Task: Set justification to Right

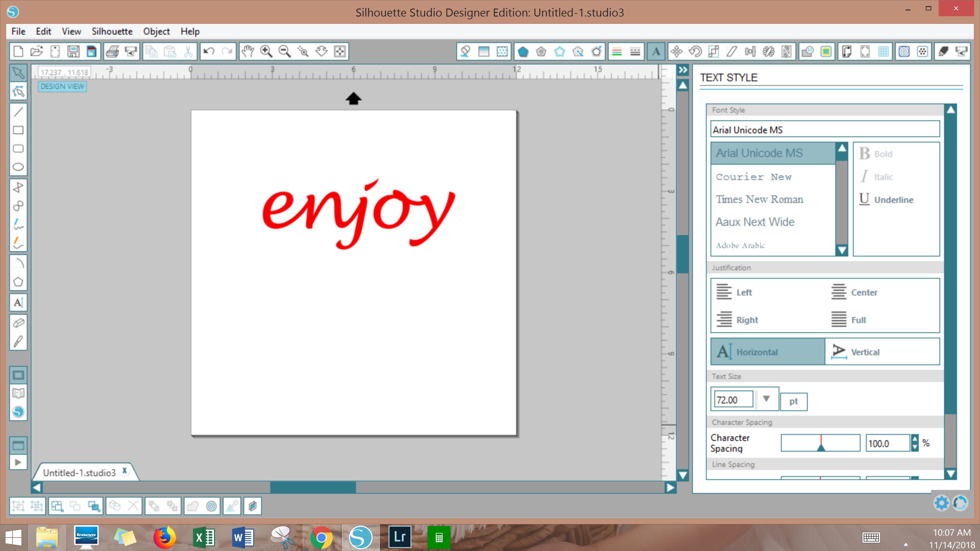Action: 737,319
